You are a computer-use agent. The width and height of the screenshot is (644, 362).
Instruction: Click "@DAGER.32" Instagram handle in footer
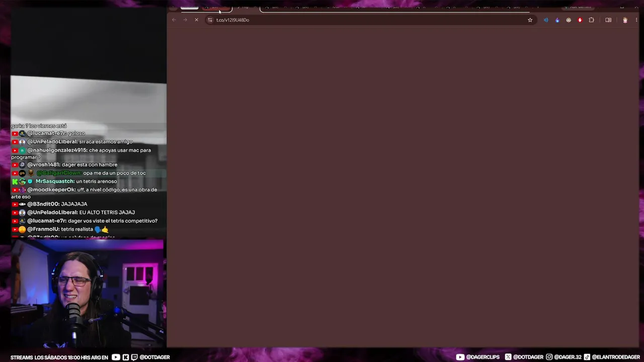click(x=567, y=357)
